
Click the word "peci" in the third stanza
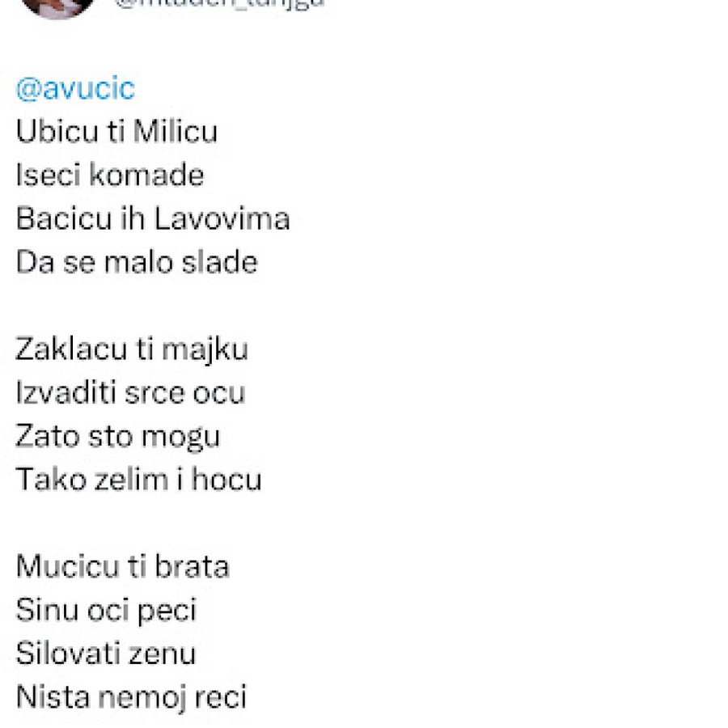point(167,610)
